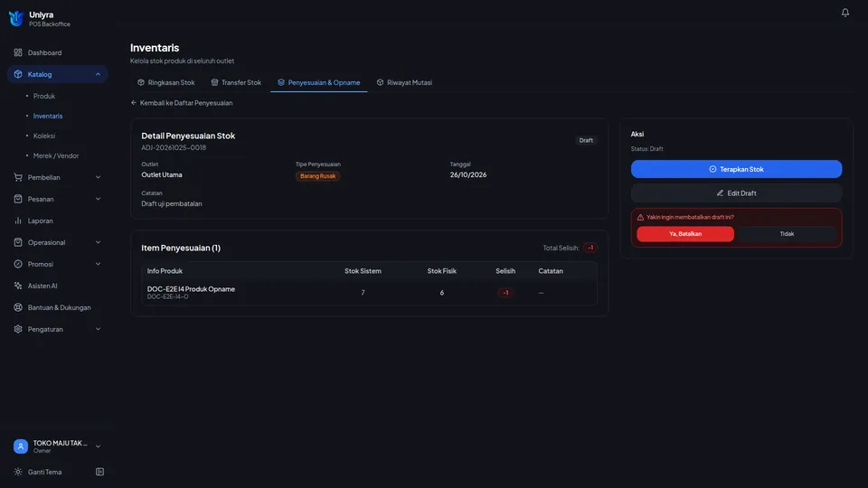
Task: Open Inventaris submenu item
Action: pos(48,116)
